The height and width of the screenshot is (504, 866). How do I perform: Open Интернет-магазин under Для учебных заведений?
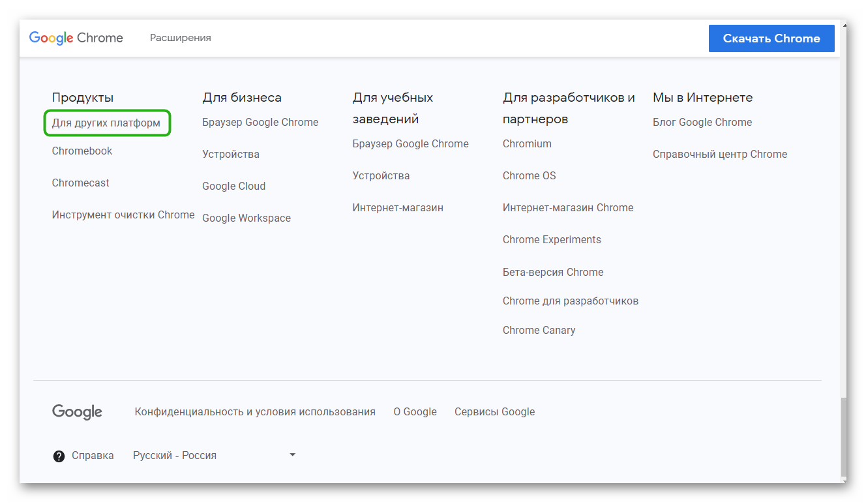click(x=398, y=207)
